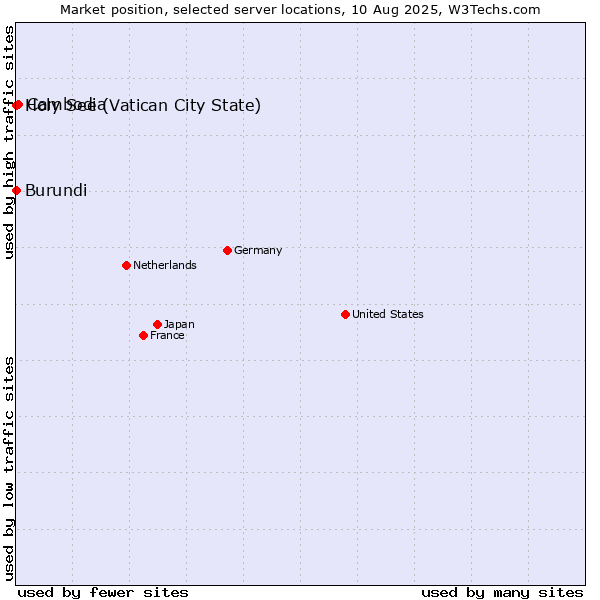Click the 'Japan' label text
Viewport: 600px width, 600px height.
(x=179, y=324)
